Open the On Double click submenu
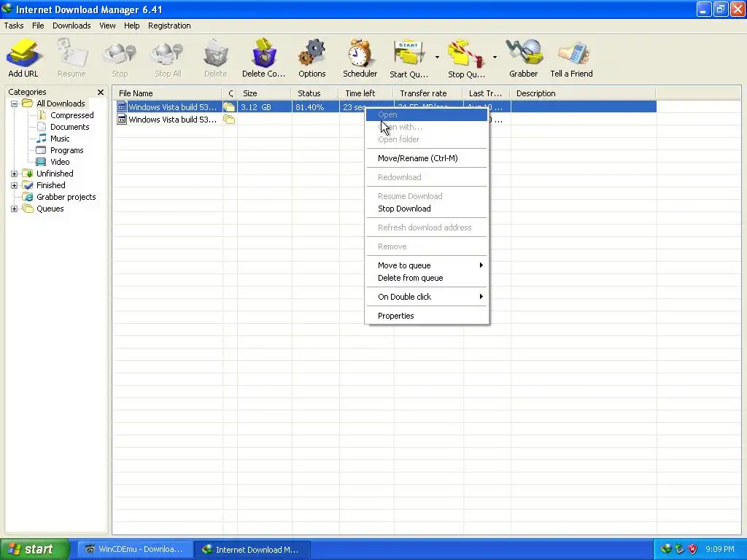 [x=427, y=297]
